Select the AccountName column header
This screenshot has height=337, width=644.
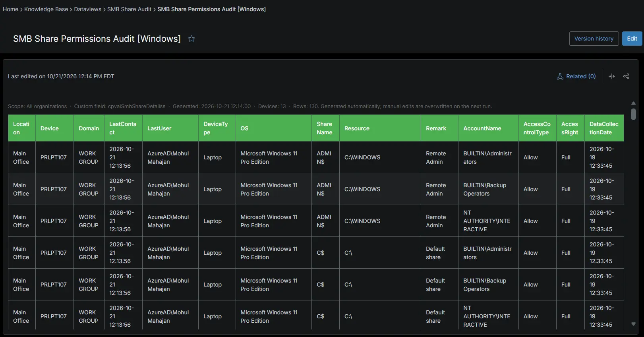[x=489, y=128]
